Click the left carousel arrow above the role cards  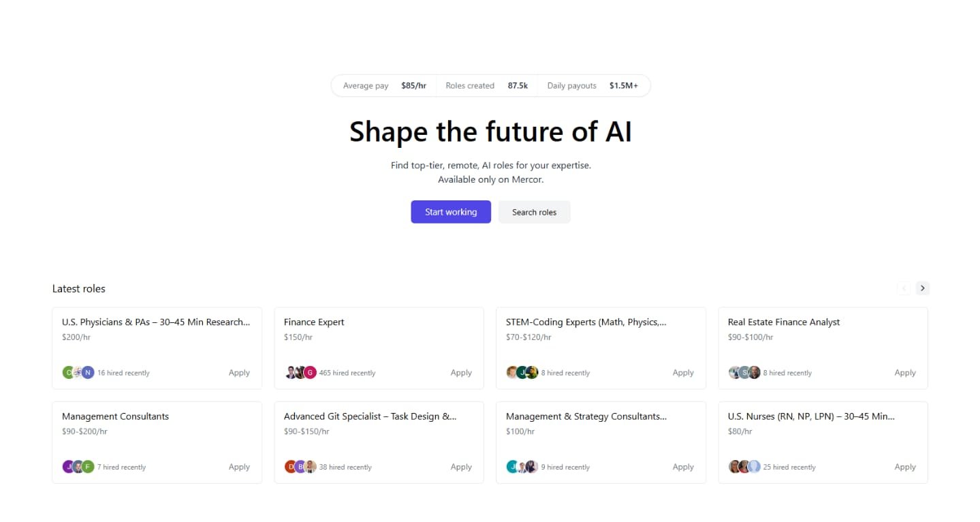[x=903, y=288]
